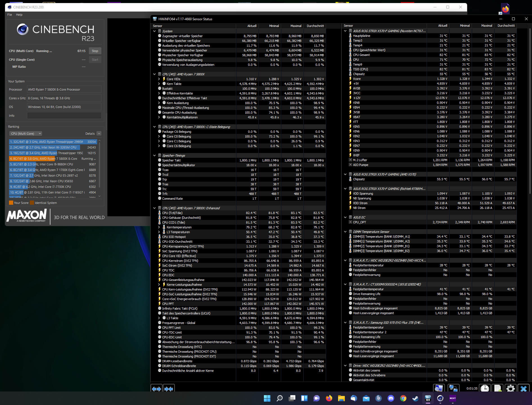Open Details dropdown arrow in Ranking
532x405 pixels.
(99, 134)
